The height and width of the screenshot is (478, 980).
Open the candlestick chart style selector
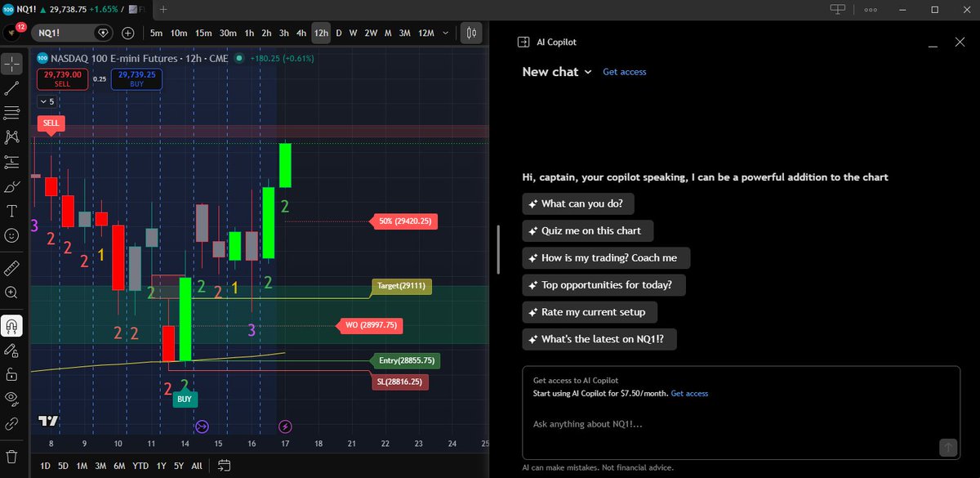[x=470, y=34]
